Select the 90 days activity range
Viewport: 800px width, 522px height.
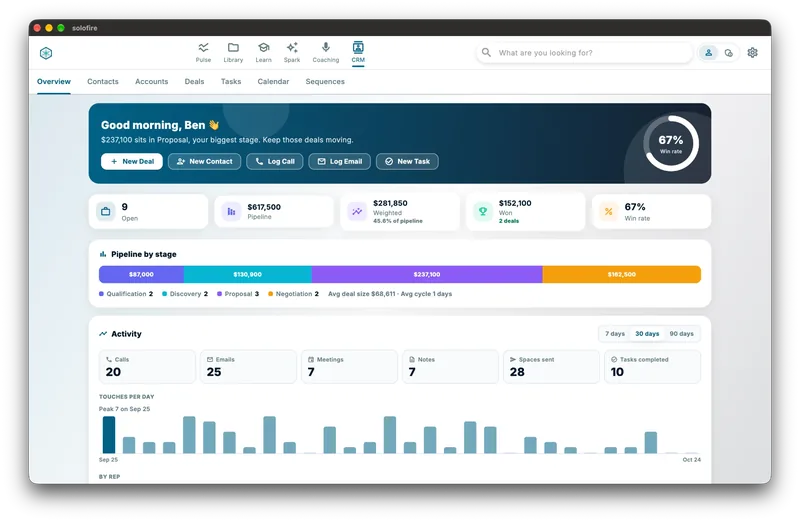681,334
